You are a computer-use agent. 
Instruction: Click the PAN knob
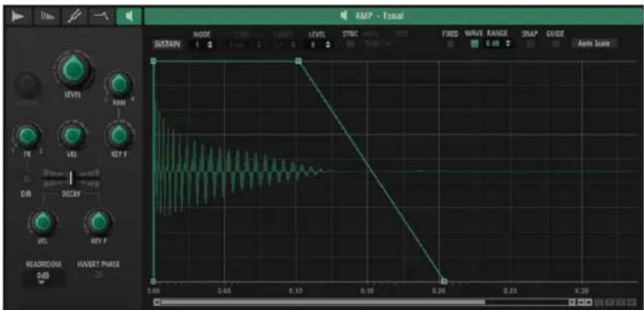click(x=119, y=83)
